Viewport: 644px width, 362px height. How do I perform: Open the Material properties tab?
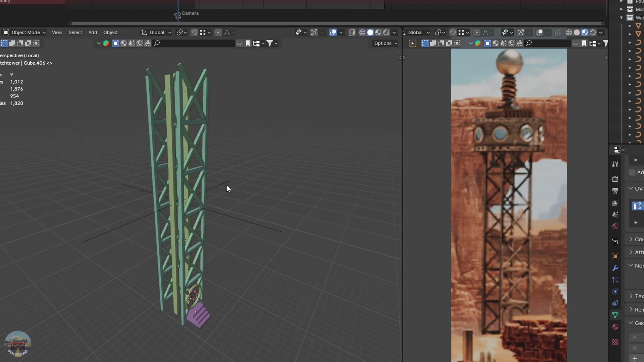click(x=615, y=327)
